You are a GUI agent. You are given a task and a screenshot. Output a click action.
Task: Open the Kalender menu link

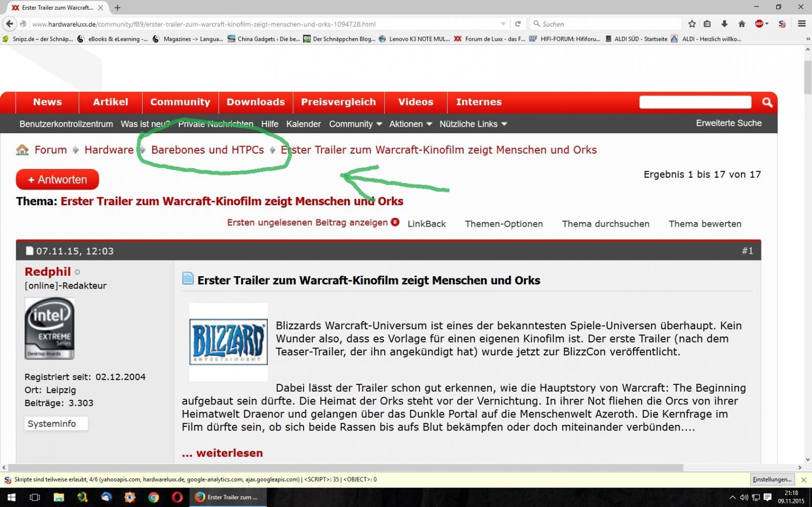304,124
